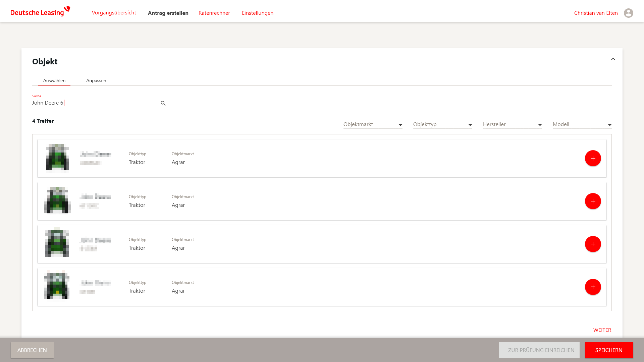Image resolution: width=644 pixels, height=362 pixels.
Task: Click the SPEICHERN button
Action: pos(608,350)
